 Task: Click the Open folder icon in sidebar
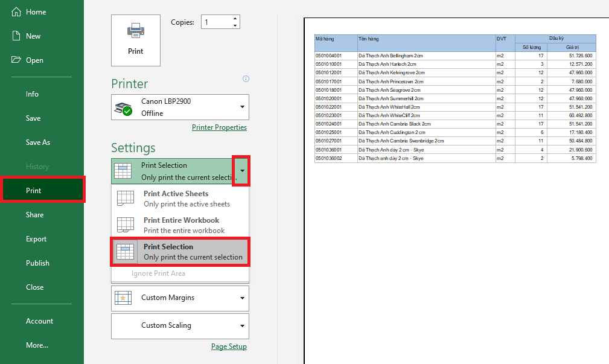(x=17, y=60)
